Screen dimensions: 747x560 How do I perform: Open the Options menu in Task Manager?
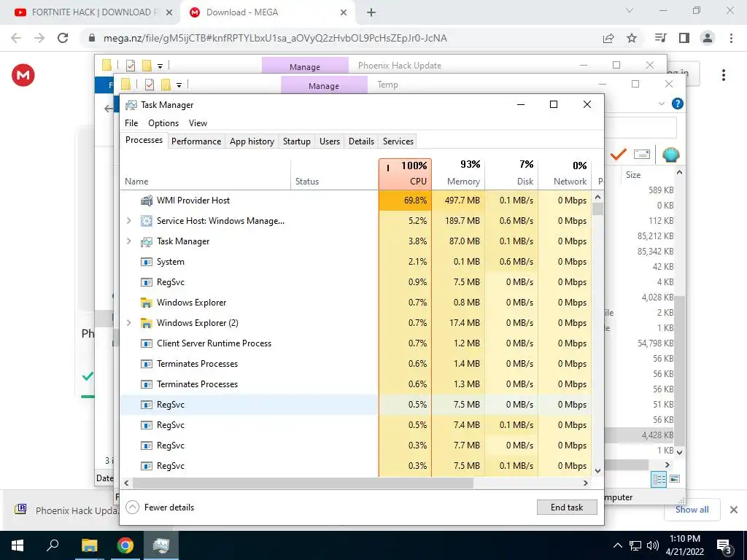coord(163,122)
